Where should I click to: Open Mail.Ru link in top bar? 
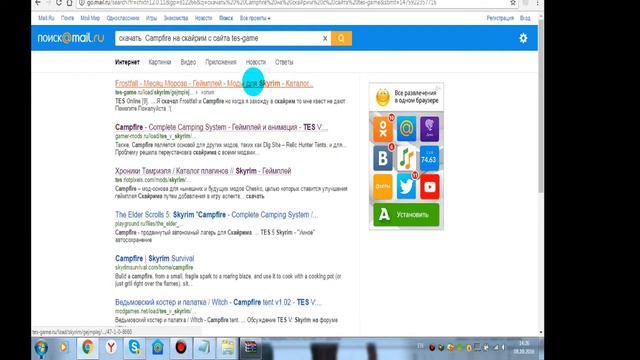pyautogui.click(x=46, y=18)
